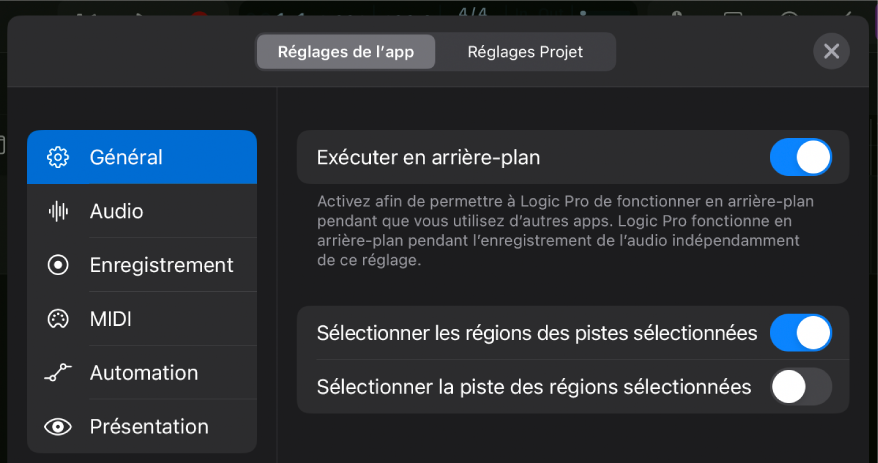Click the Exécuter en arrière-plan description text
The image size is (878, 463).
click(565, 231)
